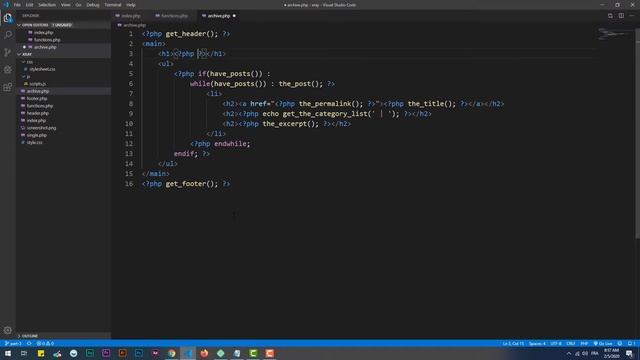Viewport: 640px width, 360px height.
Task: Change the PHP language mode
Action: point(584,344)
